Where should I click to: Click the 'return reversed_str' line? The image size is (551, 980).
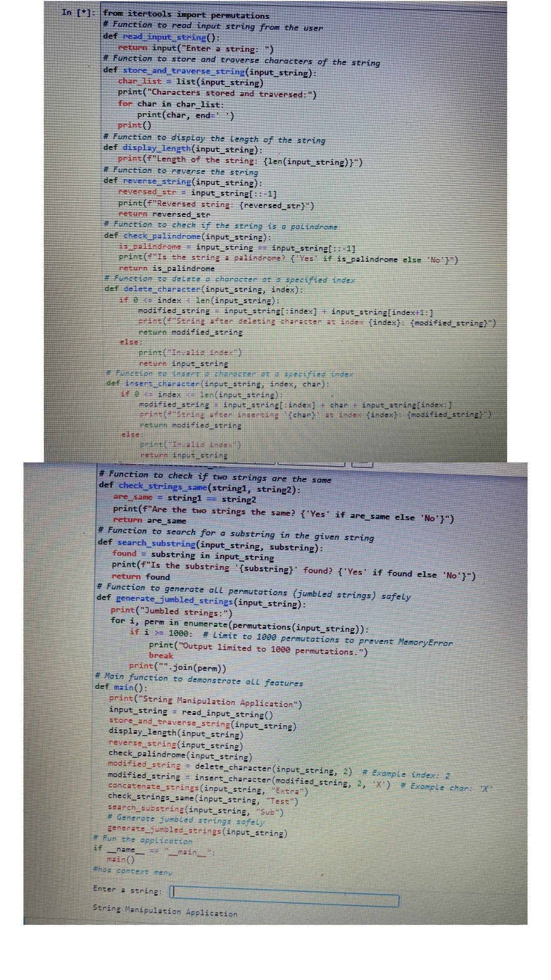pos(164,214)
